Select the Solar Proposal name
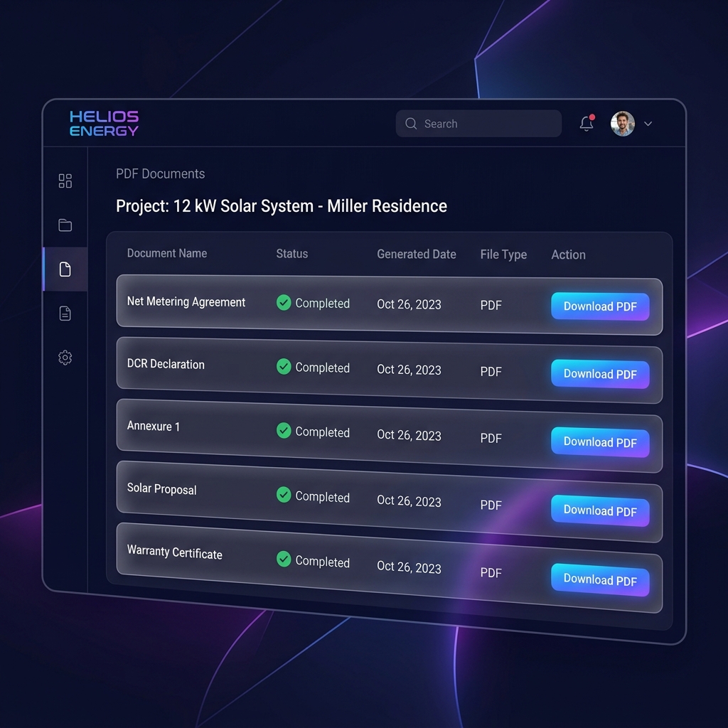This screenshot has height=728, width=728. (161, 489)
